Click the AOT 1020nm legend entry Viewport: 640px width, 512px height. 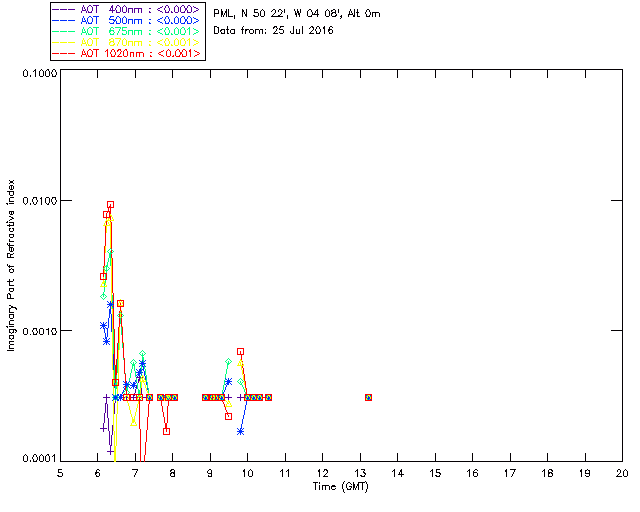coord(127,53)
